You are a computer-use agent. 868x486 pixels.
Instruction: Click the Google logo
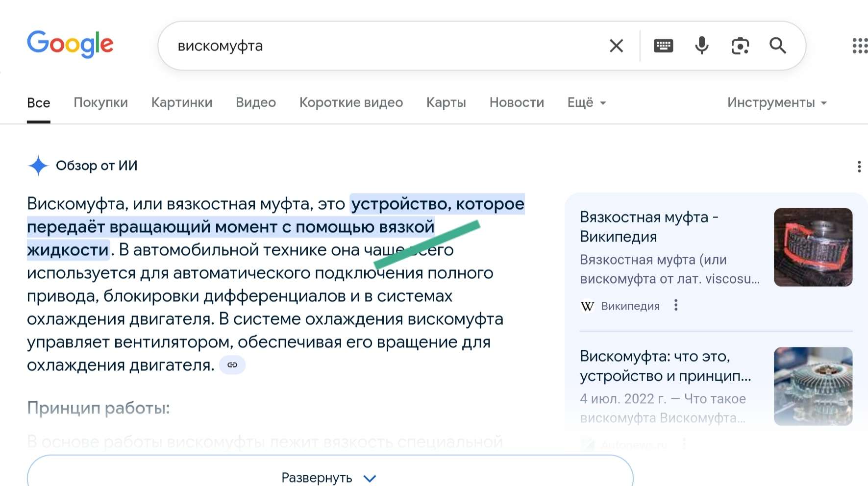70,45
